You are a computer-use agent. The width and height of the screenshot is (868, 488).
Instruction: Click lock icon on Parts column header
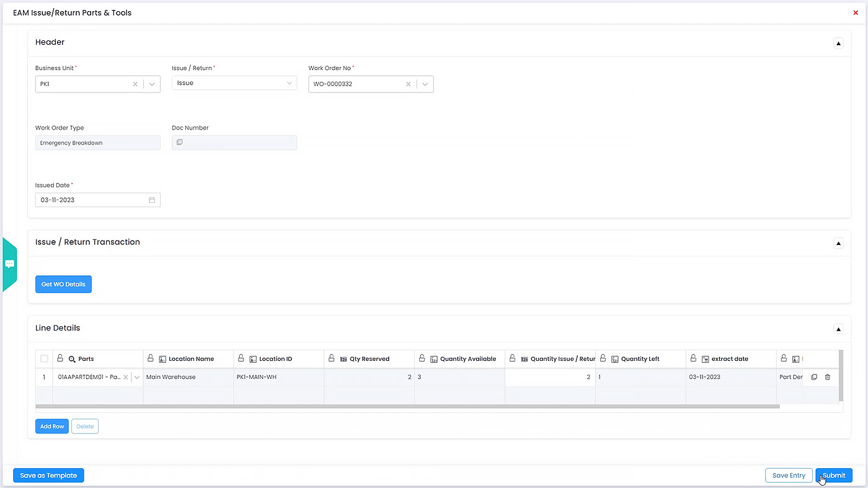(60, 358)
